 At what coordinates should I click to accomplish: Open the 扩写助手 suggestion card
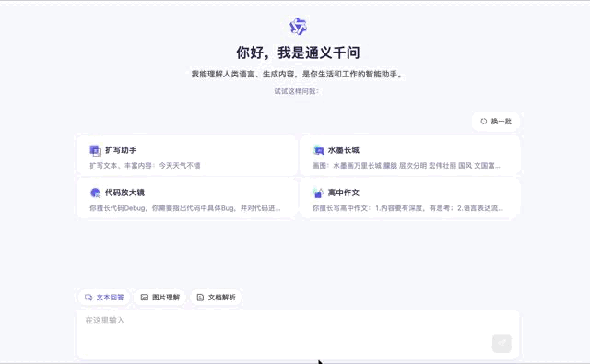(186, 156)
